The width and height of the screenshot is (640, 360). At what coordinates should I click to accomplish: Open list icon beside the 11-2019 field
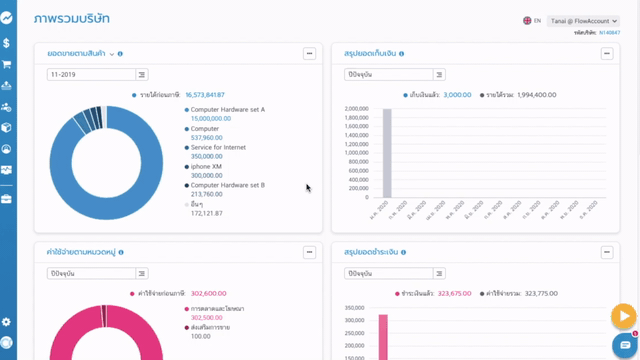coord(142,75)
